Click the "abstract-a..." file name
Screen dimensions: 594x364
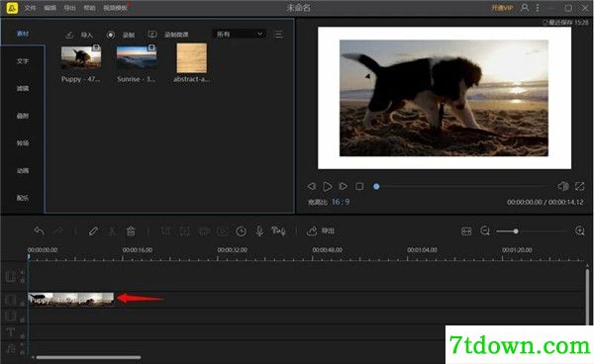click(191, 79)
